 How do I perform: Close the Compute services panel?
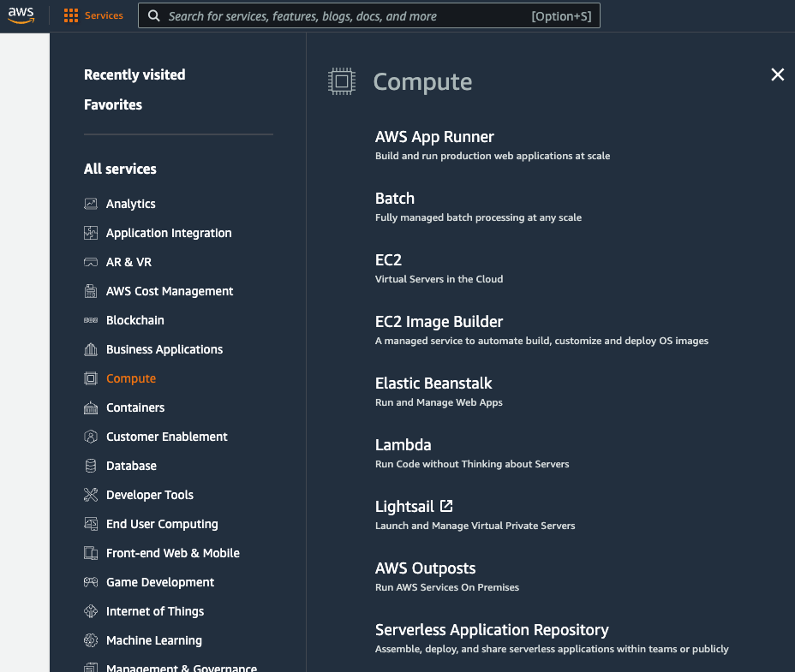pos(777,74)
